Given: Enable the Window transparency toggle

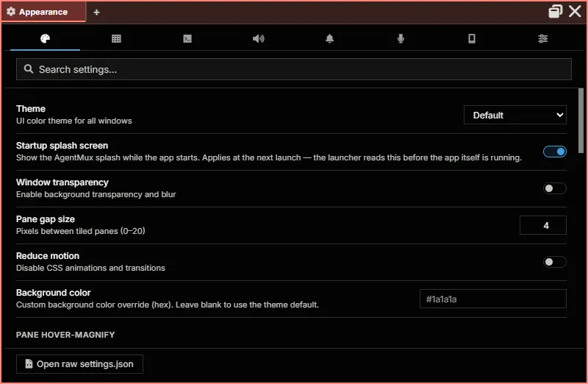Looking at the screenshot, I should click(555, 188).
